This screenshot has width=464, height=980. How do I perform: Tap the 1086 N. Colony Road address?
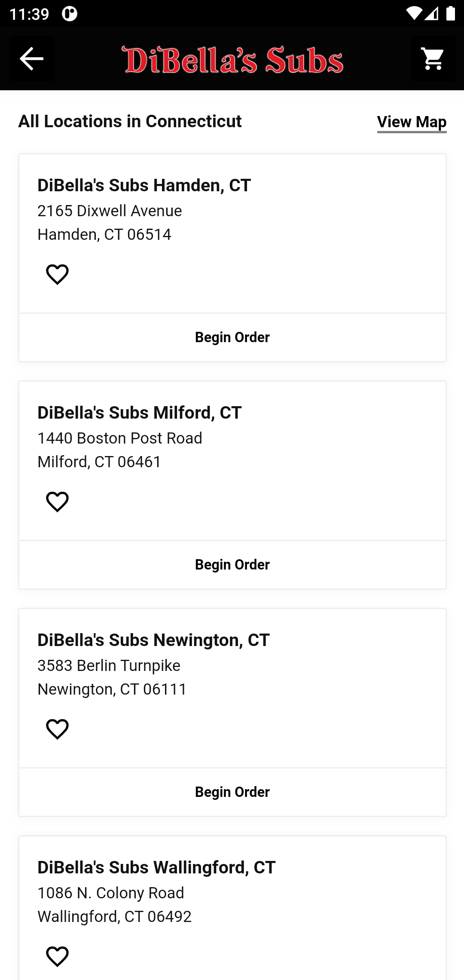point(111,893)
